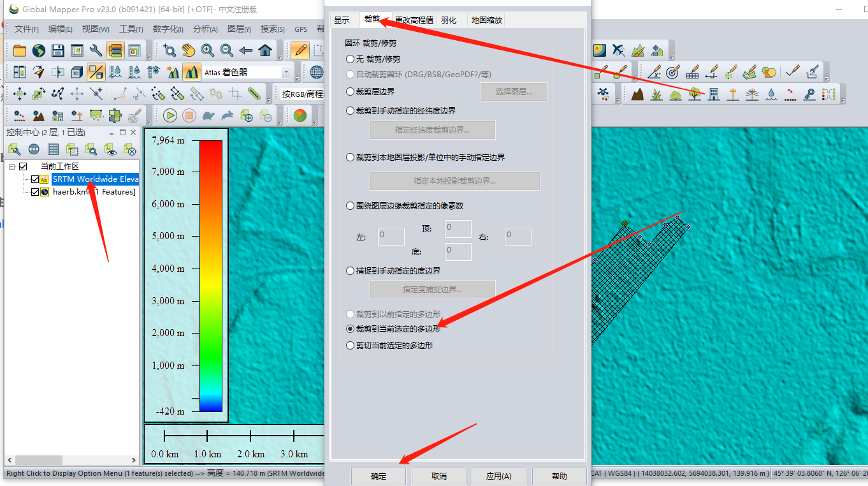Select 捕捉到手动指定的度边界 radio option
The image size is (868, 486).
[x=350, y=270]
